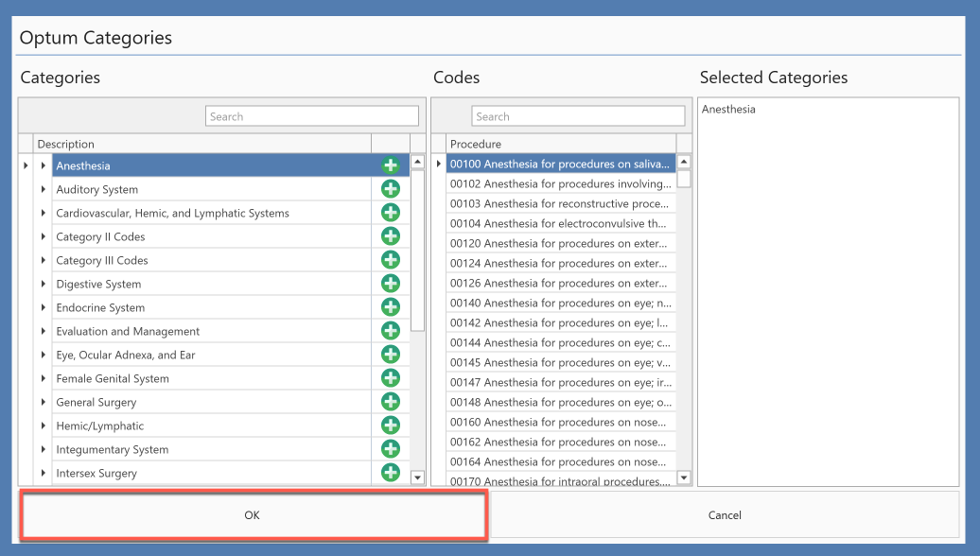Select code 00145 procedures on eye row
Screen dimensions: 980x556
click(x=561, y=362)
